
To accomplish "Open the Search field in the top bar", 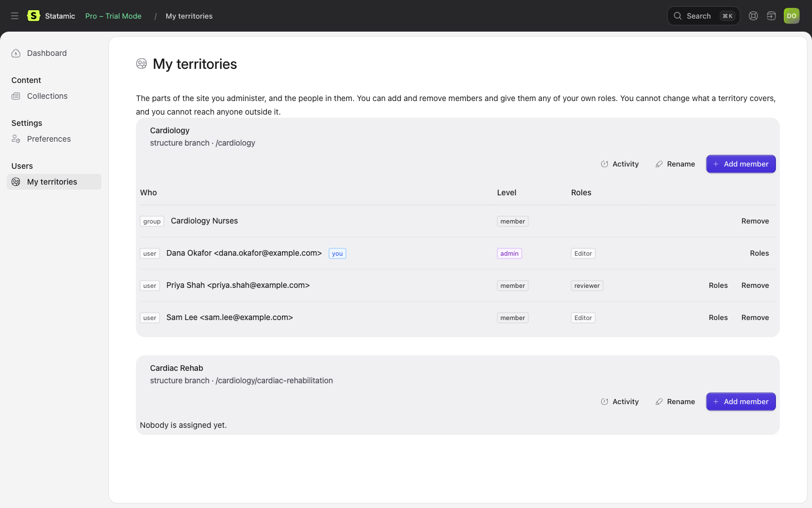I will coord(704,16).
